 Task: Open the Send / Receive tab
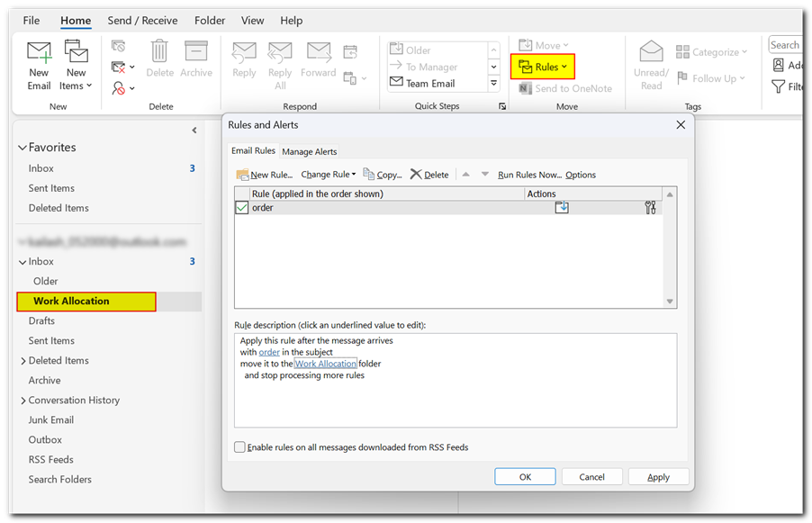pyautogui.click(x=142, y=21)
